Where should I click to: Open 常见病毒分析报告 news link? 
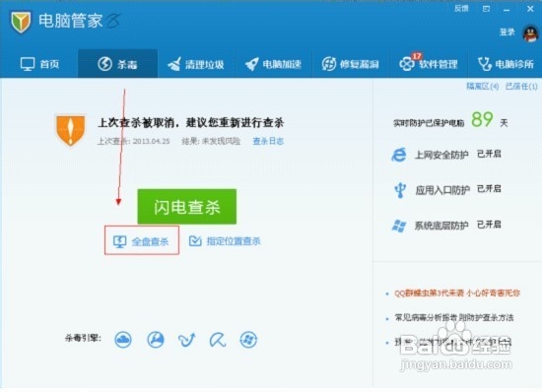(x=454, y=317)
